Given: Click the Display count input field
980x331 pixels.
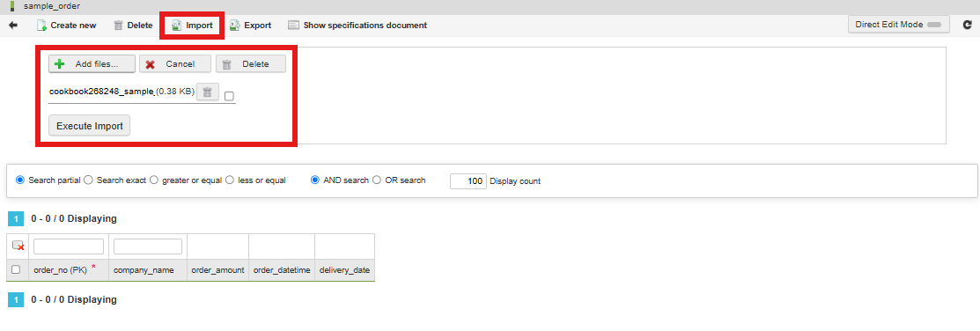Looking at the screenshot, I should (468, 181).
